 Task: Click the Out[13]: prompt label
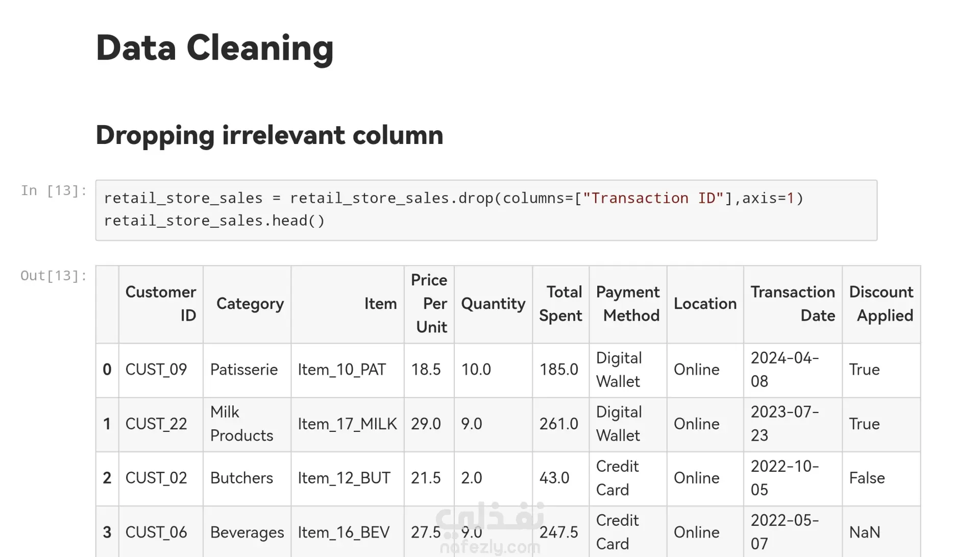pyautogui.click(x=54, y=276)
